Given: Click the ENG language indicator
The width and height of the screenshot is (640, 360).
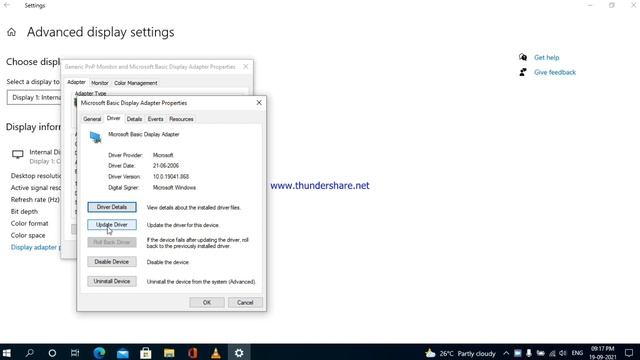Looking at the screenshot, I should pyautogui.click(x=577, y=353).
